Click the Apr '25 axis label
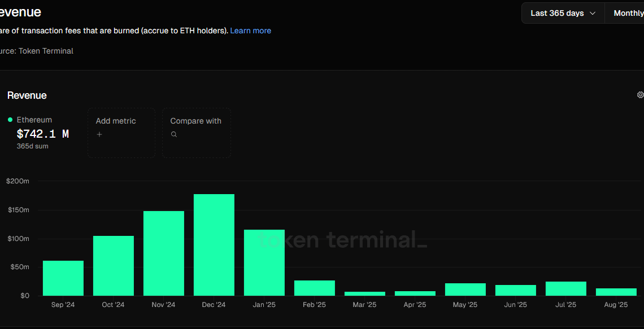The image size is (644, 329). 415,305
